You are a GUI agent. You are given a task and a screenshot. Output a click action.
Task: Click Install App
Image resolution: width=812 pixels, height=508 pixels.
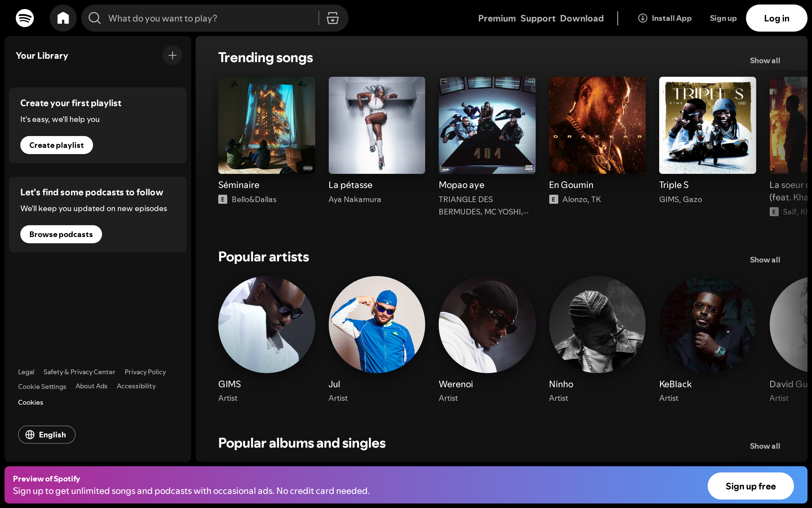point(665,18)
